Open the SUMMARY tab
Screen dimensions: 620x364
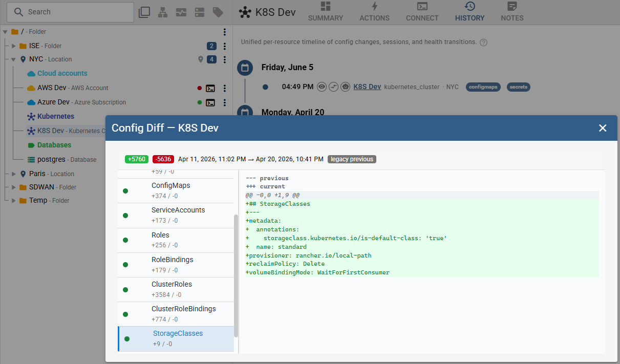pyautogui.click(x=326, y=12)
